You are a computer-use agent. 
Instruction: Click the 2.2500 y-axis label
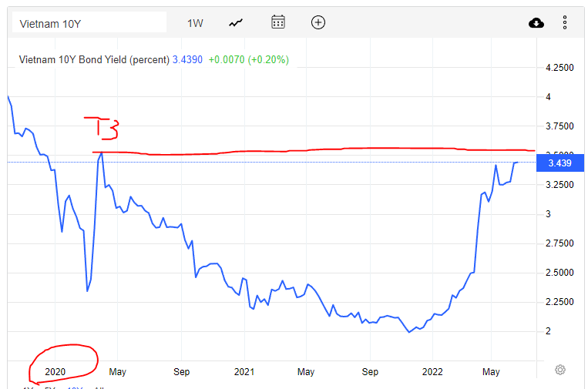point(559,302)
